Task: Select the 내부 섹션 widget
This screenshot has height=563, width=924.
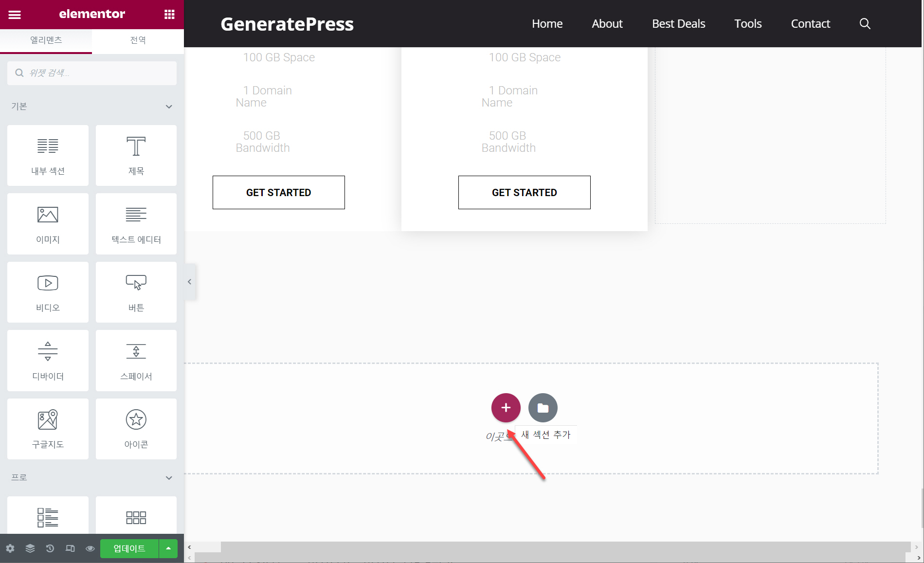Action: (x=48, y=155)
